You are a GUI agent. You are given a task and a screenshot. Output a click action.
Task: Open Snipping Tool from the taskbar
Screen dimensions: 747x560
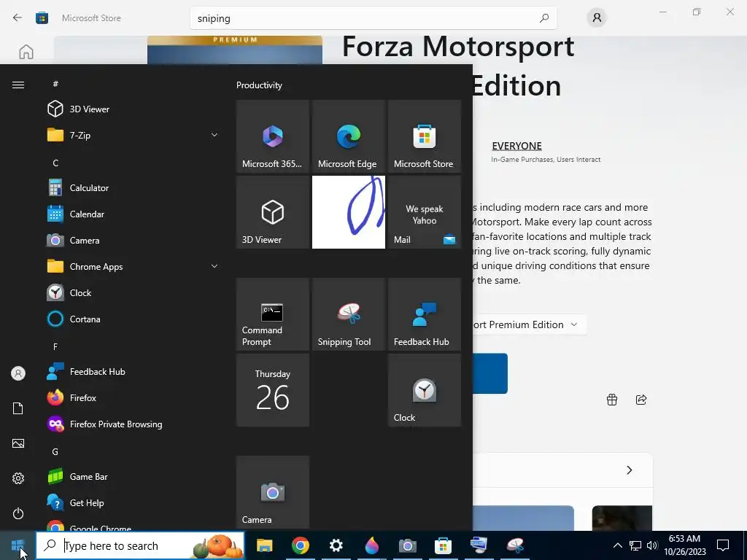(x=514, y=545)
